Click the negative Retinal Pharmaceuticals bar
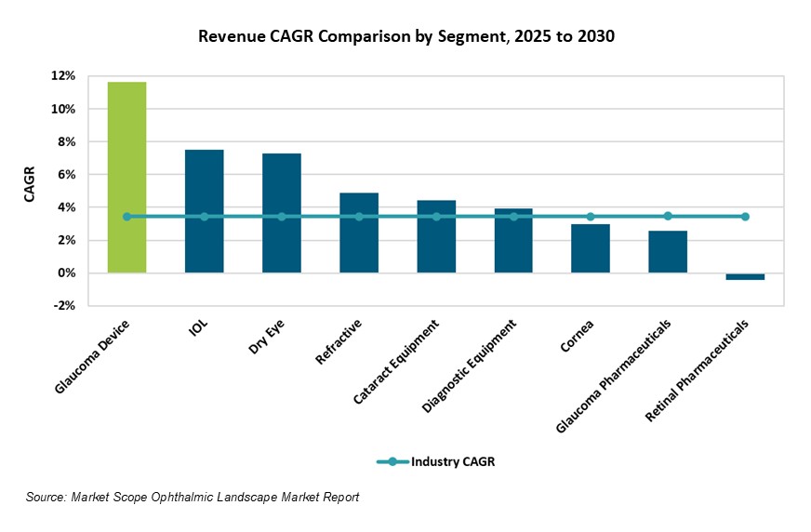The width and height of the screenshot is (811, 532). click(x=745, y=276)
